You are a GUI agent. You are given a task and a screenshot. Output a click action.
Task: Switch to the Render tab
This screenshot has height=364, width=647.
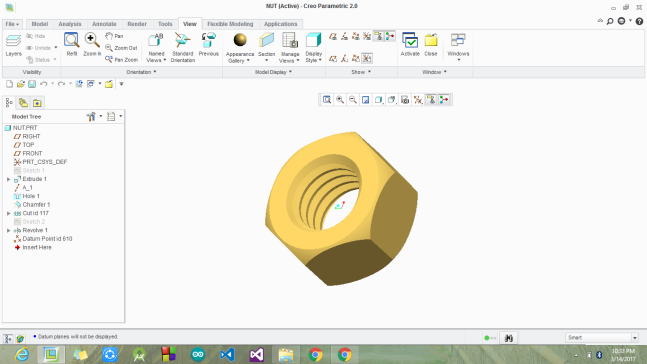(137, 24)
